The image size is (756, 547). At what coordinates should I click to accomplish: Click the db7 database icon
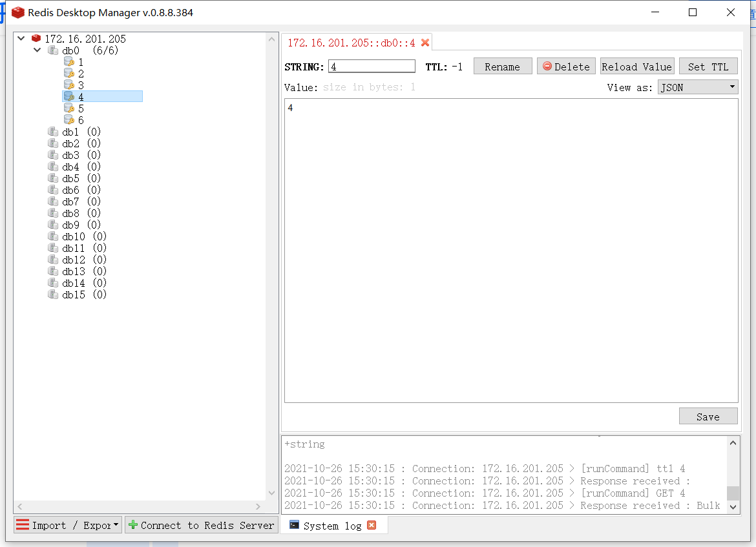click(x=53, y=201)
